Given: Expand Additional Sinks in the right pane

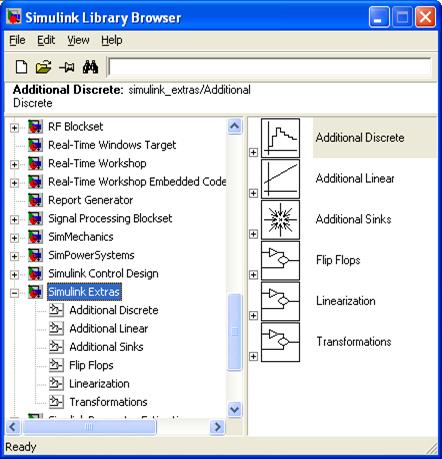Looking at the screenshot, I should click(254, 234).
